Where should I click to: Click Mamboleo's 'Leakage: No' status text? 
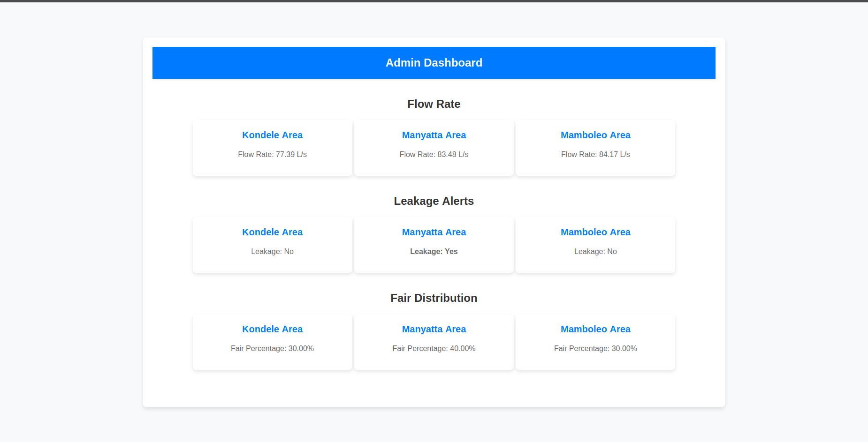(x=595, y=251)
